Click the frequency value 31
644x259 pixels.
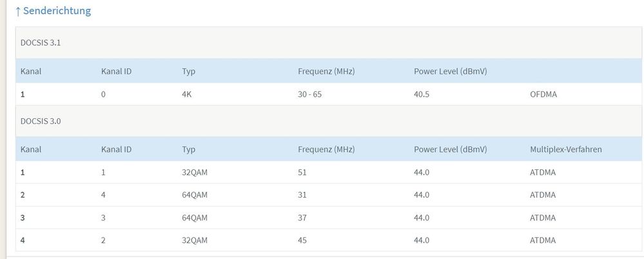[x=302, y=195]
